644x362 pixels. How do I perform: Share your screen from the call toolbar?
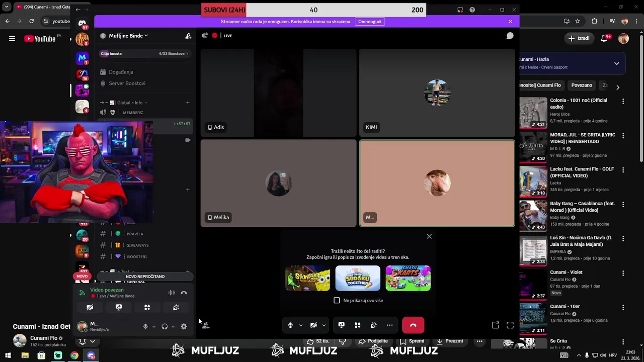[x=342, y=325]
